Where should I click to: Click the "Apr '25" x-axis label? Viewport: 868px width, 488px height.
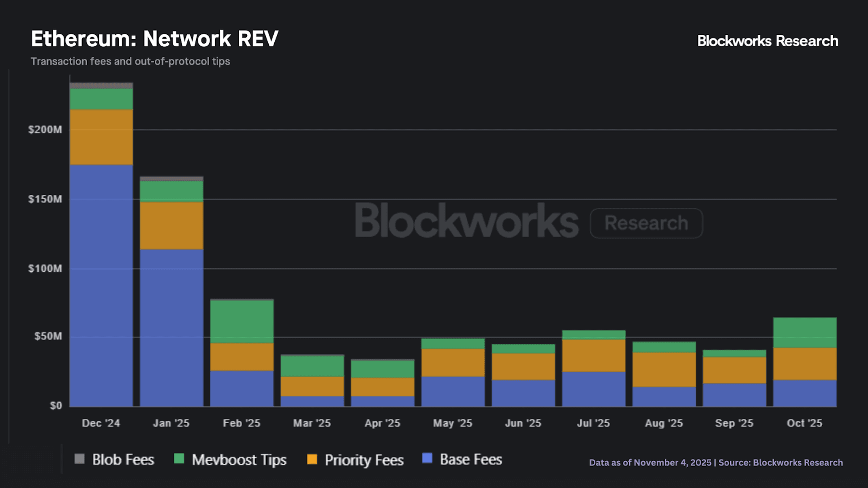[383, 423]
